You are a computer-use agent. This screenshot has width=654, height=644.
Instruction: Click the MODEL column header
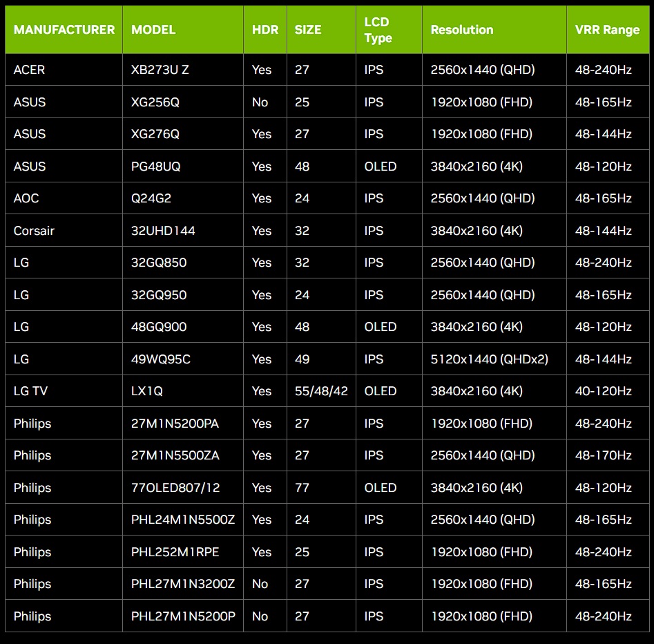click(183, 30)
